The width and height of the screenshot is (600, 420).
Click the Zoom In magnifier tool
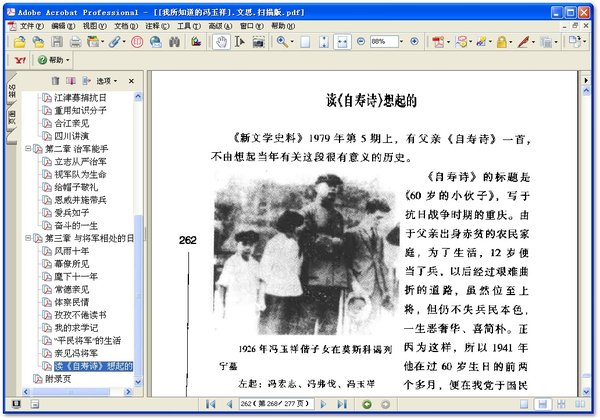tap(282, 42)
